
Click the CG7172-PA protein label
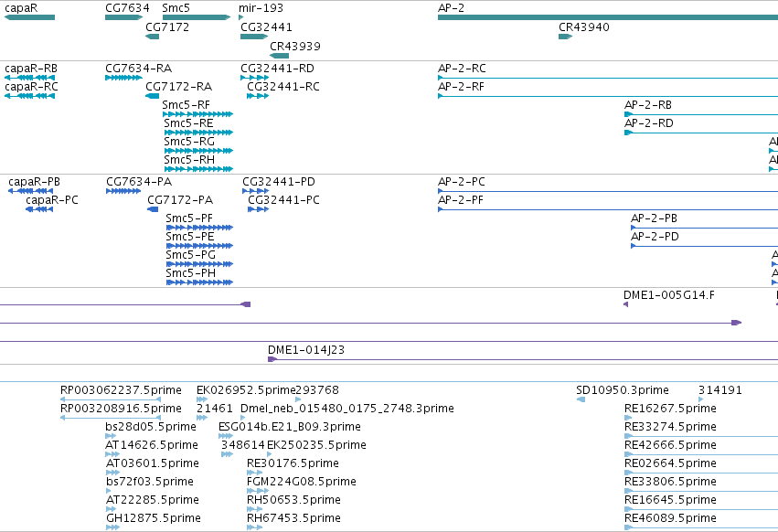pyautogui.click(x=180, y=200)
